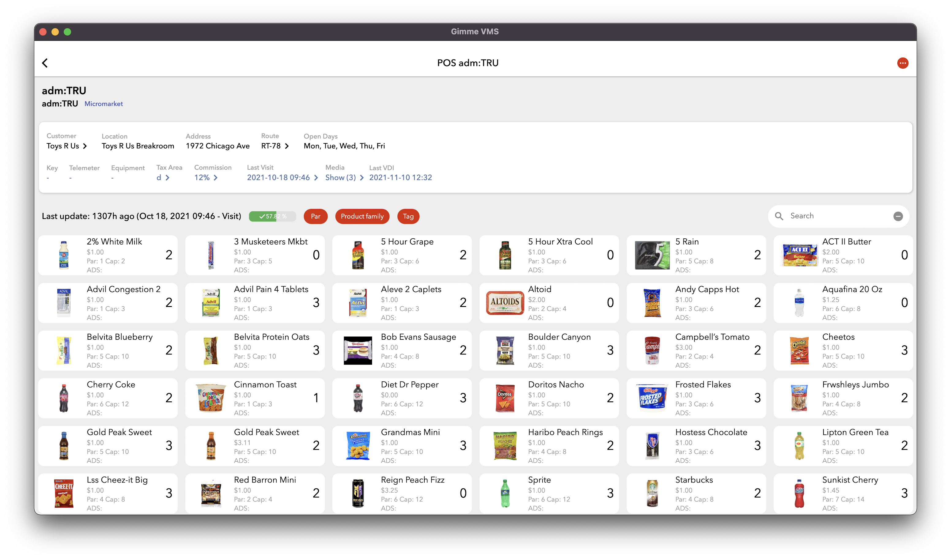Click the Equipment dash value
951x560 pixels.
(112, 178)
